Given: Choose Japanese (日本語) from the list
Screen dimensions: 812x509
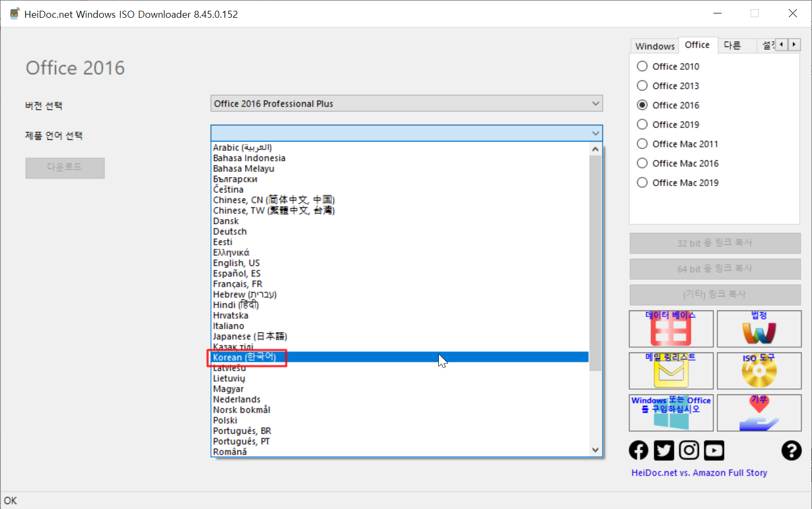Looking at the screenshot, I should pos(400,336).
